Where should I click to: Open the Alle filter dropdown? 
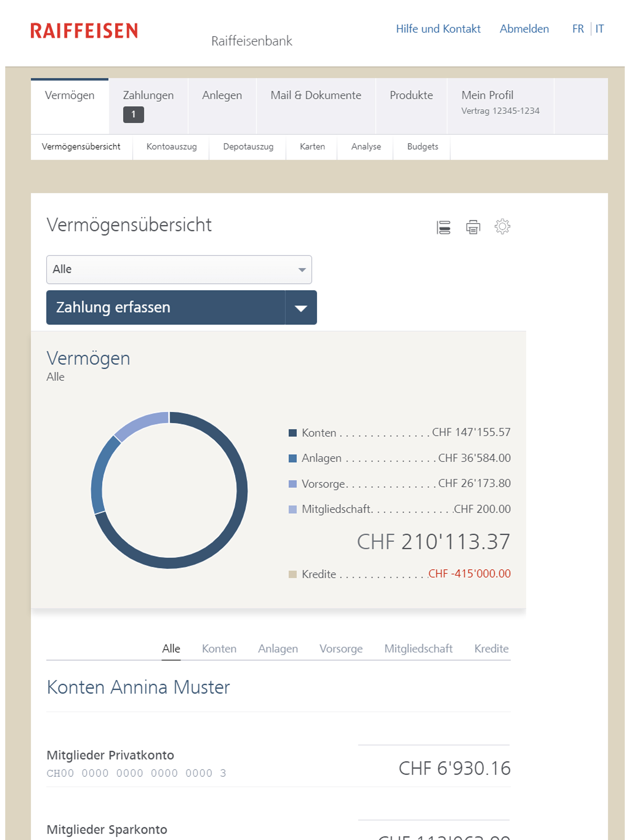tap(179, 270)
